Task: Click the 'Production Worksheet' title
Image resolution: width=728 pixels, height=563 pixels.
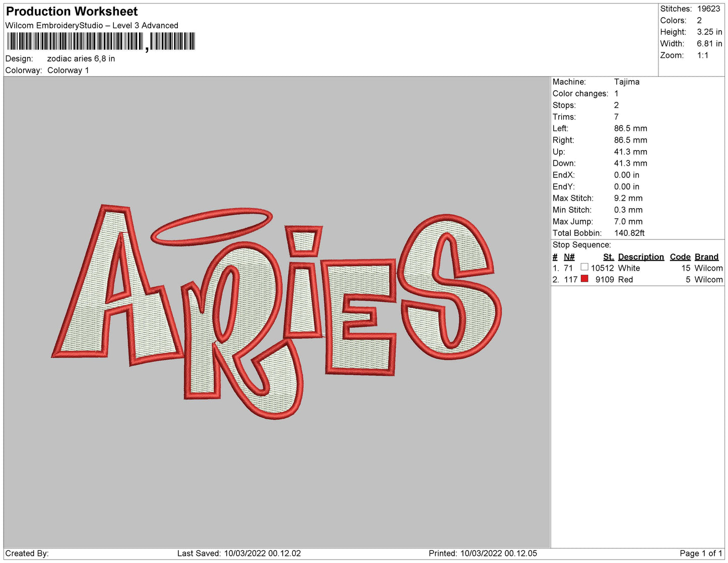Action: click(x=72, y=11)
